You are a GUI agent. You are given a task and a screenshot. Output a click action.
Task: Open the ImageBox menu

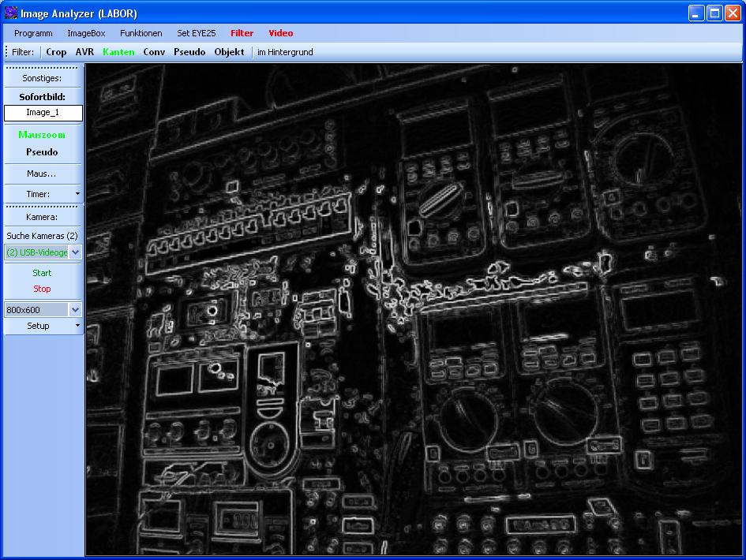86,33
